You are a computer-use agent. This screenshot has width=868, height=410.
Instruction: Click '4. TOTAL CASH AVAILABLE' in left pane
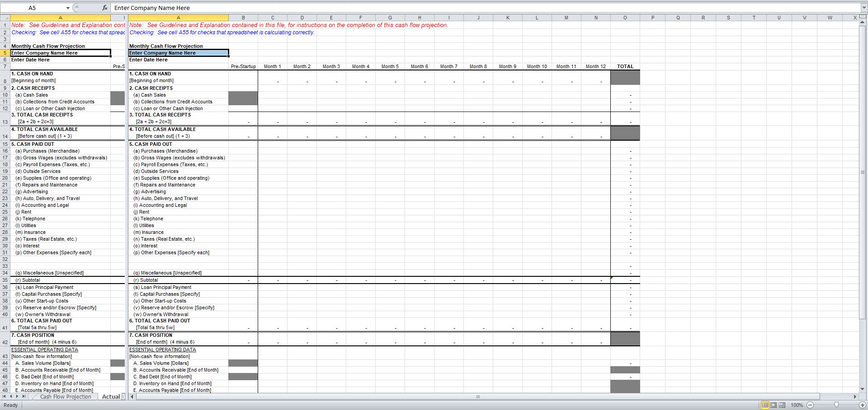click(44, 129)
